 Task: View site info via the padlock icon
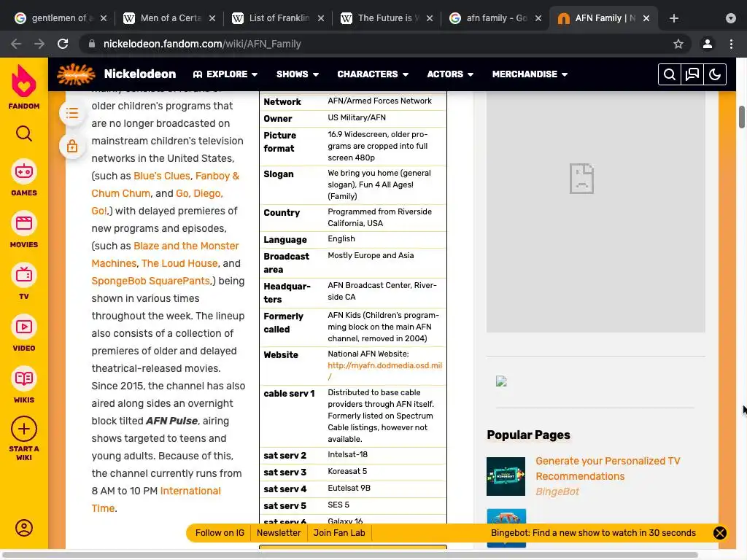coord(92,44)
